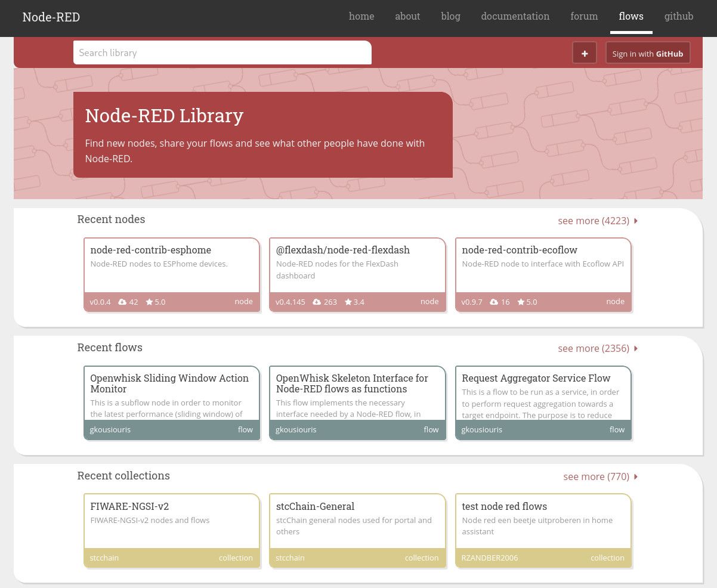Click 'node' type label on ecoflow card
This screenshot has height=588, width=717.
point(615,302)
